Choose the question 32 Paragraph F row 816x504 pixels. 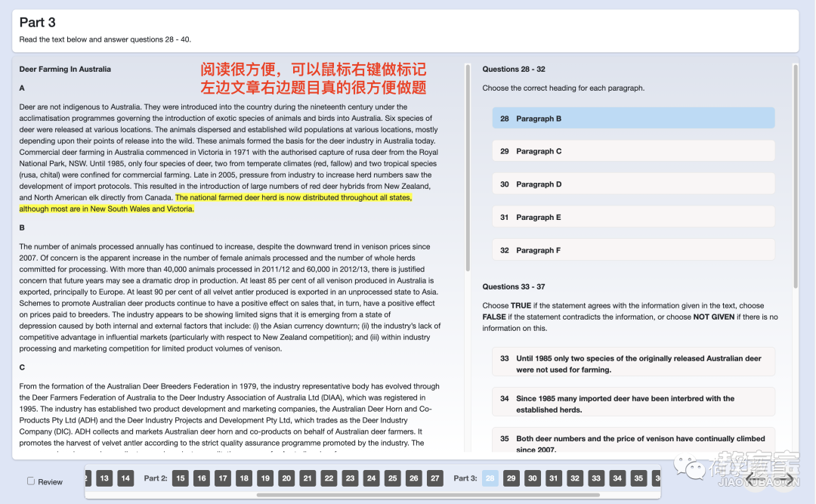pos(633,250)
